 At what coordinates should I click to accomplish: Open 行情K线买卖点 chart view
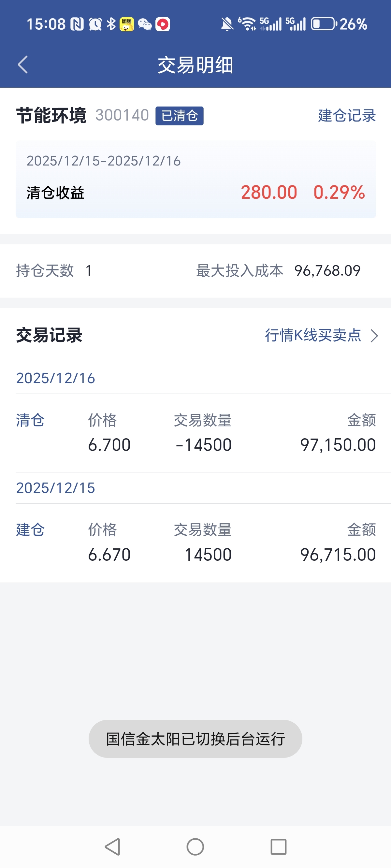coord(313,335)
